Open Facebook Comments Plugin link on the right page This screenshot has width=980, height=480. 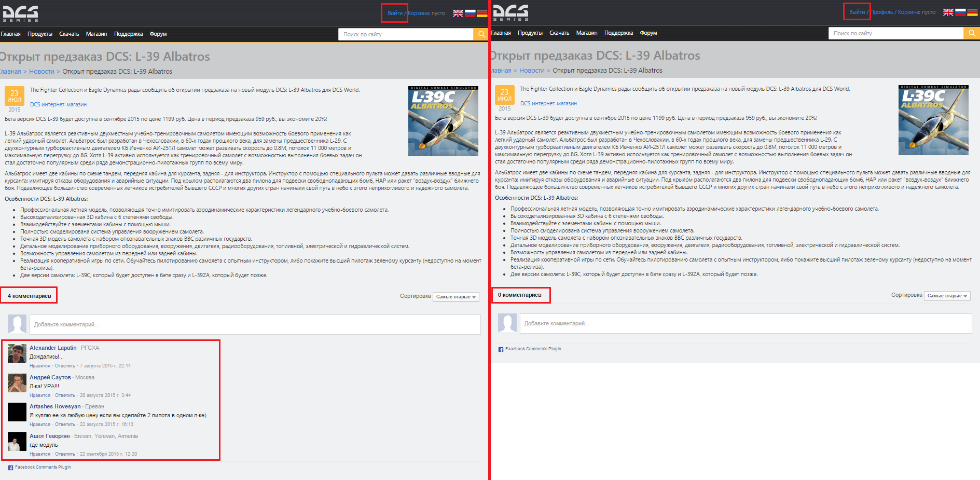click(533, 349)
